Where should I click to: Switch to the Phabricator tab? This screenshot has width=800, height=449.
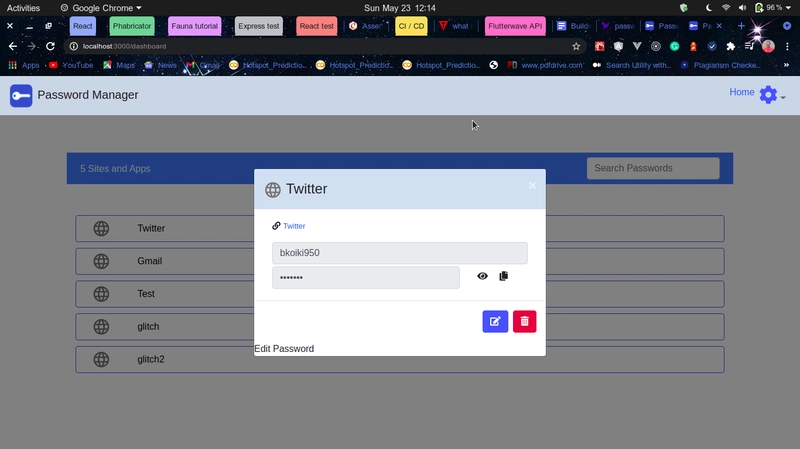click(132, 26)
